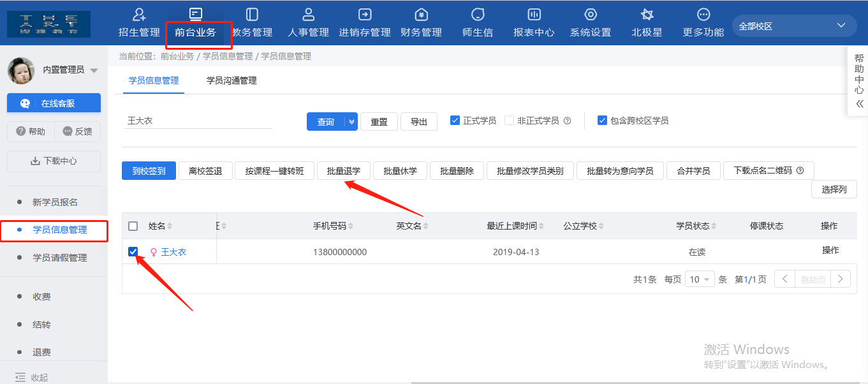The height and width of the screenshot is (384, 868).
Task: Collapse the 帮助中心 side panel arrows
Action: (860, 103)
